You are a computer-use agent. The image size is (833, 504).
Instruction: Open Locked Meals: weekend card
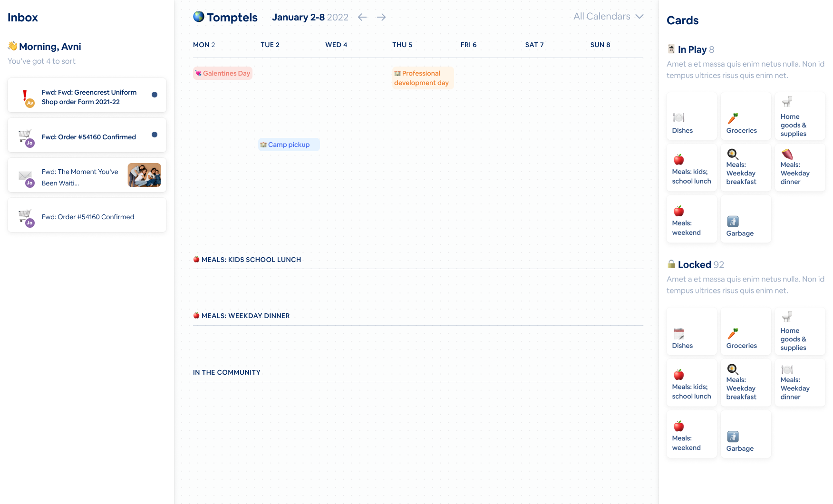pyautogui.click(x=691, y=435)
